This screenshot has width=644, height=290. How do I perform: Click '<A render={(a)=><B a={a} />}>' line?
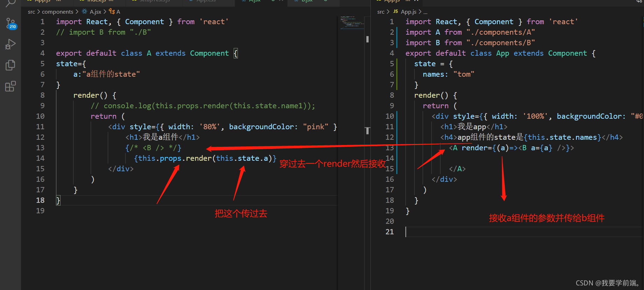511,148
